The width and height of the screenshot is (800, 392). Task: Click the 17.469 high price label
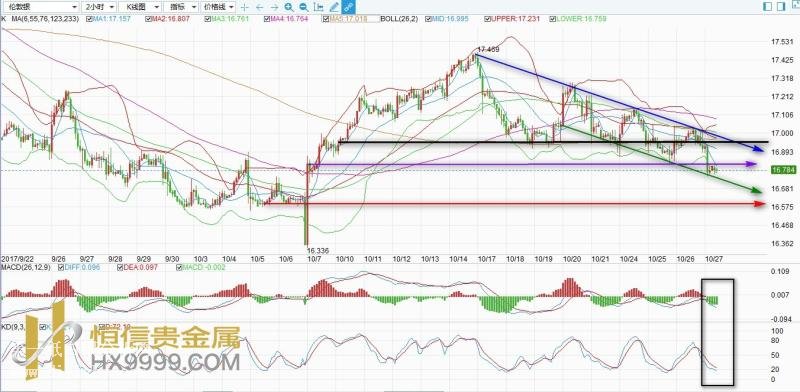(488, 50)
